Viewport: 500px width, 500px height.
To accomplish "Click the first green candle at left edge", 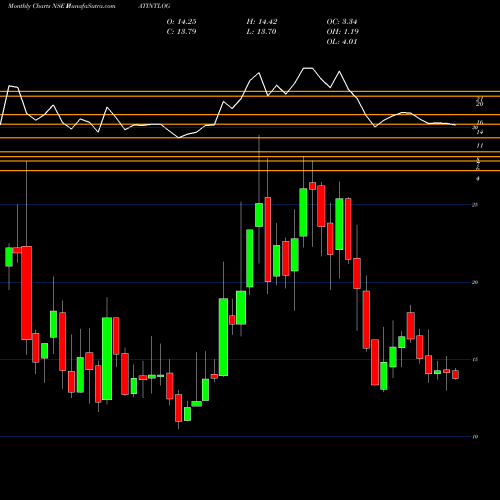I will click(9, 257).
